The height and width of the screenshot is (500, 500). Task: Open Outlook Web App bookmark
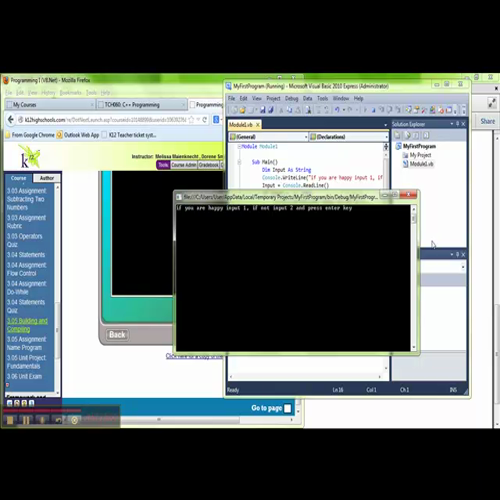78,135
